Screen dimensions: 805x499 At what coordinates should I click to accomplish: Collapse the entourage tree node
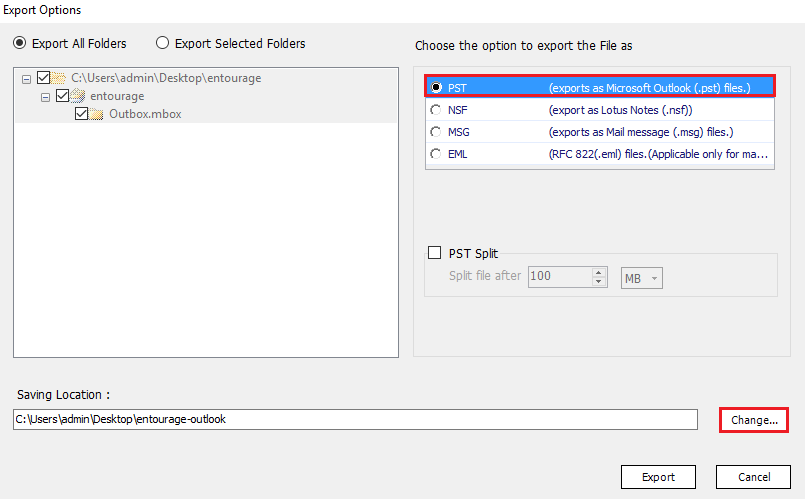pos(45,97)
